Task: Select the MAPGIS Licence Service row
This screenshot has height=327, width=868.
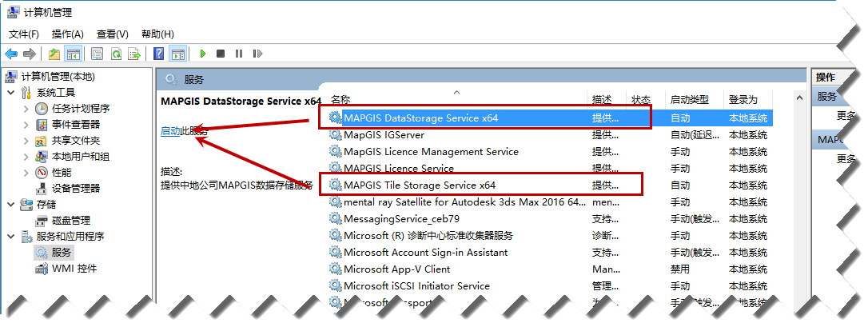Action: click(x=550, y=168)
